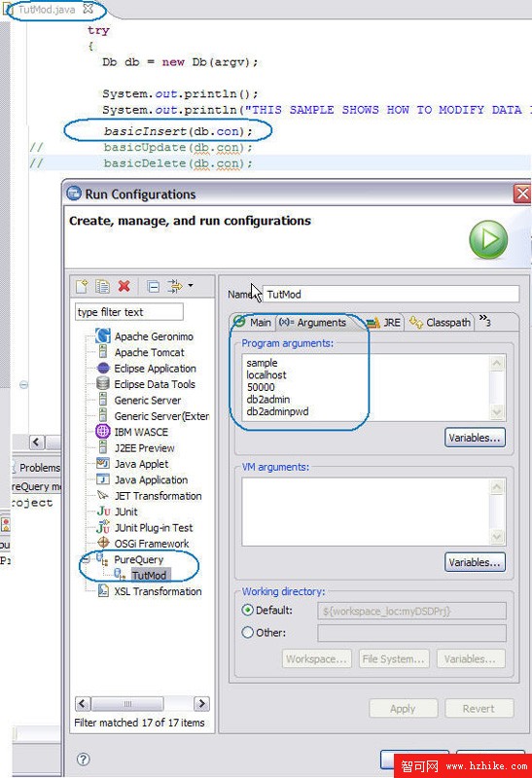The width and height of the screenshot is (532, 778).
Task: Create a new launch configuration
Action: click(x=82, y=286)
